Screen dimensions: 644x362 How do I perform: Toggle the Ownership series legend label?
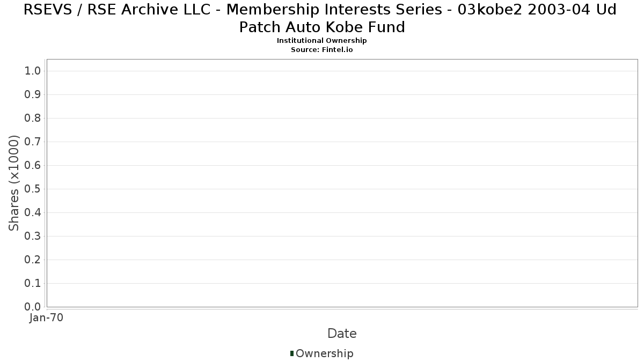tap(324, 353)
